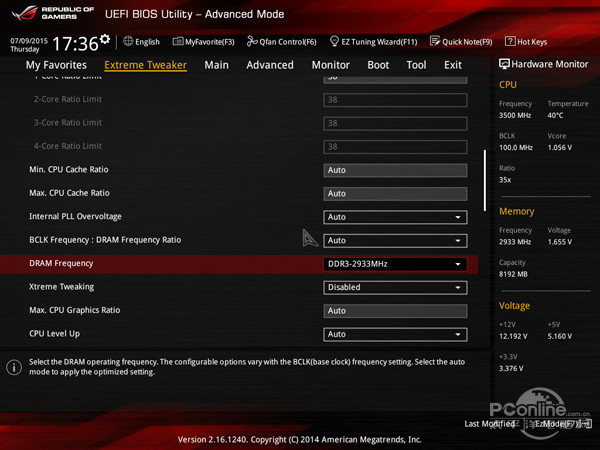Click the 1.655 V memory voltage value

point(560,242)
